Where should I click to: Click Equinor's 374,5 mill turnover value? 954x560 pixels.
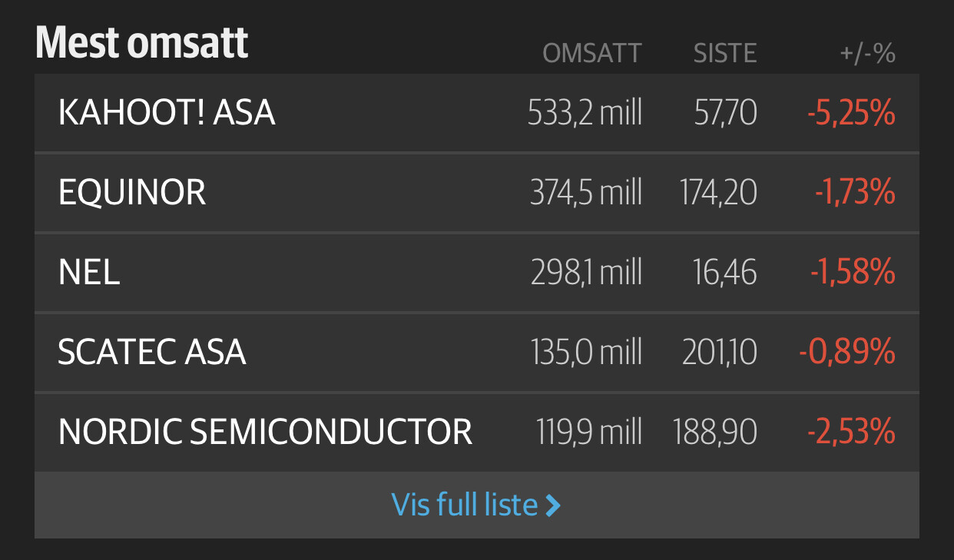coord(586,192)
